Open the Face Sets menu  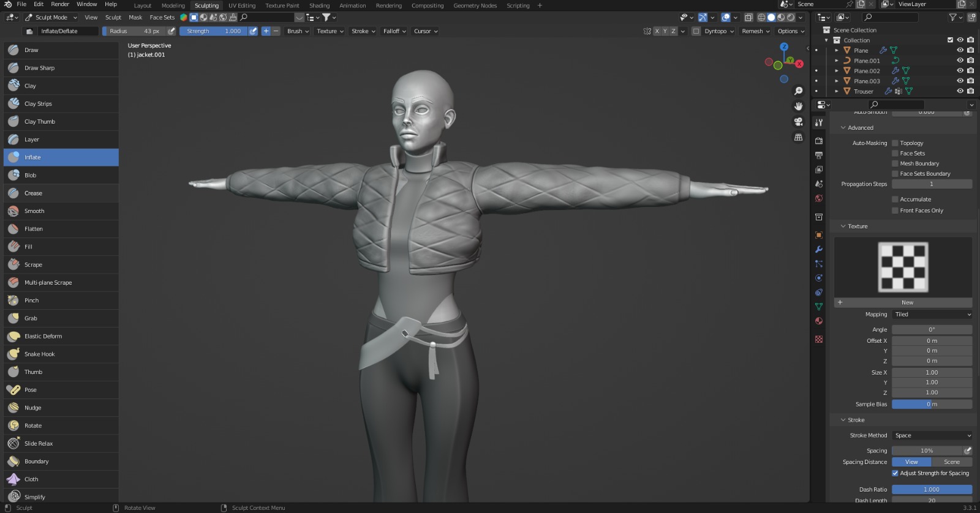(162, 18)
